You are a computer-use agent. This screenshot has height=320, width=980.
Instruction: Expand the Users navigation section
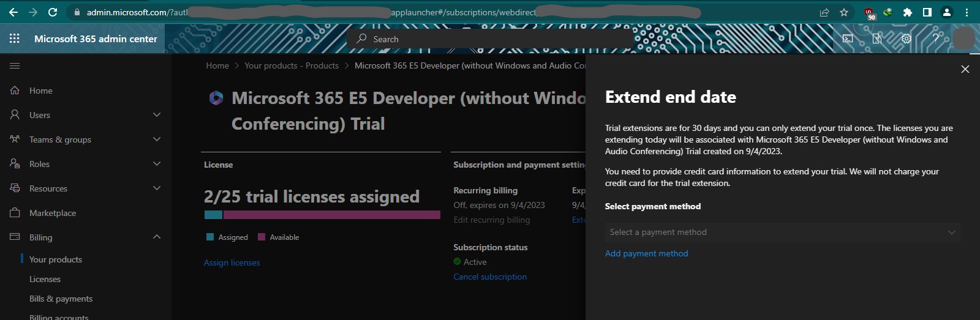coord(156,115)
